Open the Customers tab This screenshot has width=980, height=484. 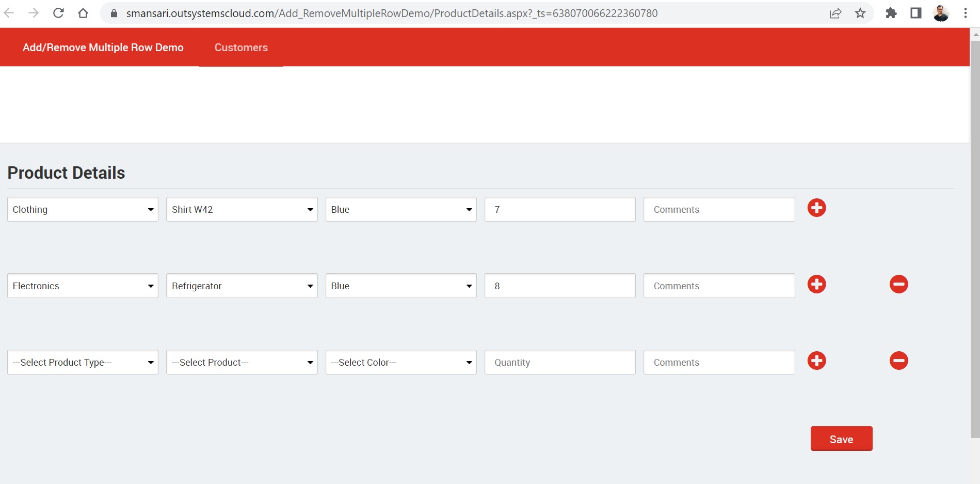(241, 48)
